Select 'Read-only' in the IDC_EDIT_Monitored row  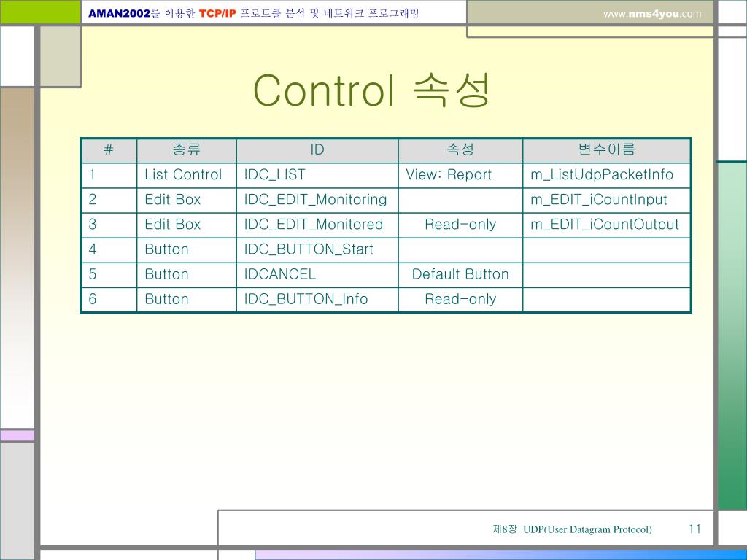coord(460,225)
